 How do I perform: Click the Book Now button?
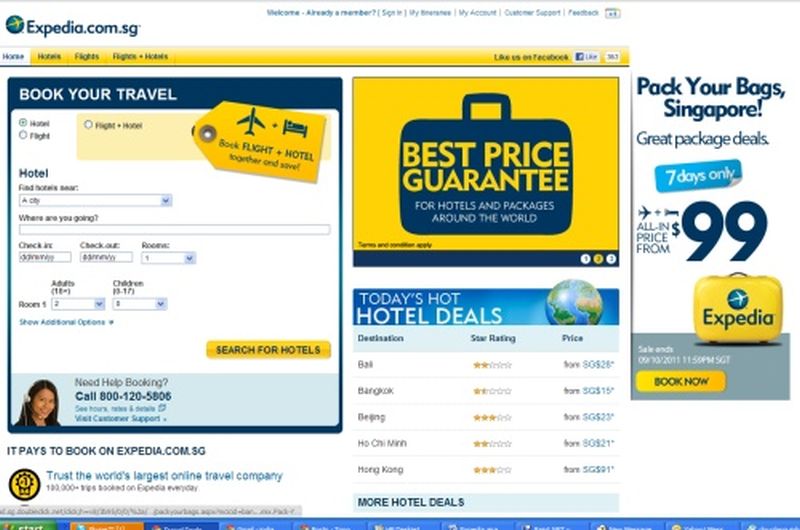point(681,382)
